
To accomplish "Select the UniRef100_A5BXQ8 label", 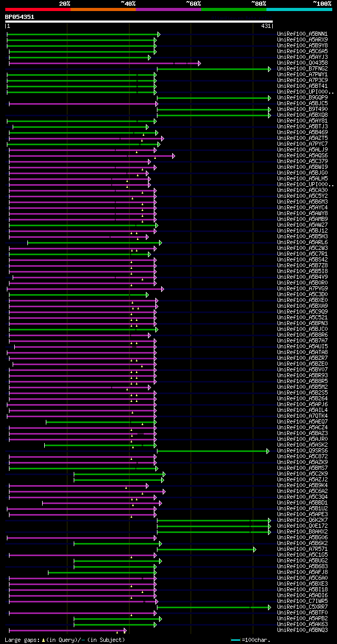I will (x=302, y=115).
